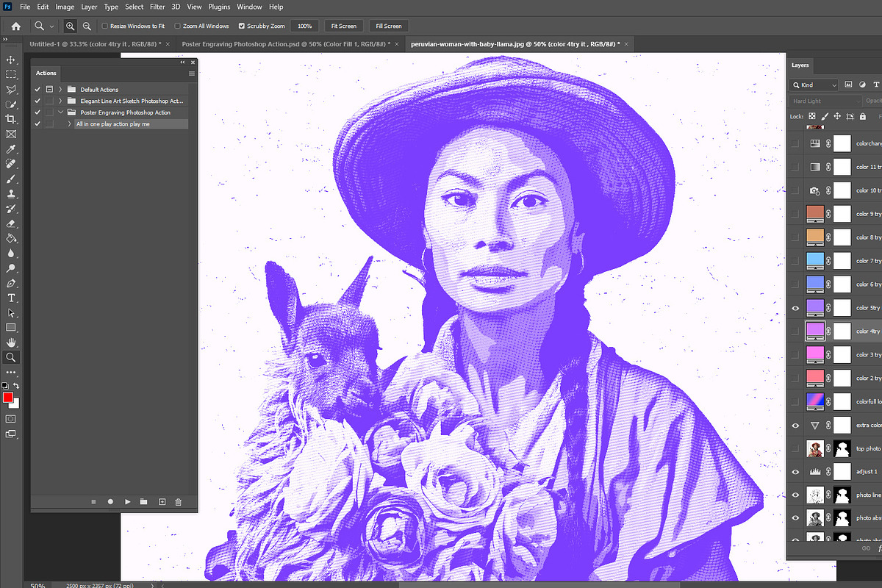Enable Resize Windows to Fit checkbox
The image size is (882, 588).
104,26
